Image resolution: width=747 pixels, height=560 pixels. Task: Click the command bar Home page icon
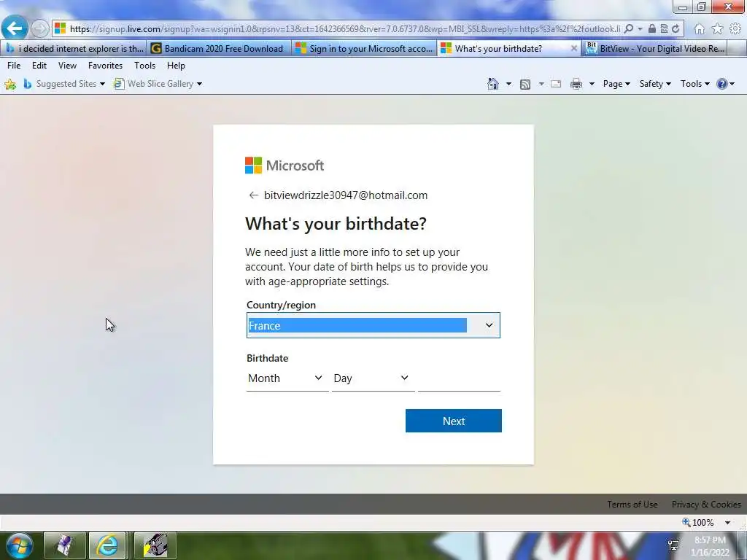point(493,84)
